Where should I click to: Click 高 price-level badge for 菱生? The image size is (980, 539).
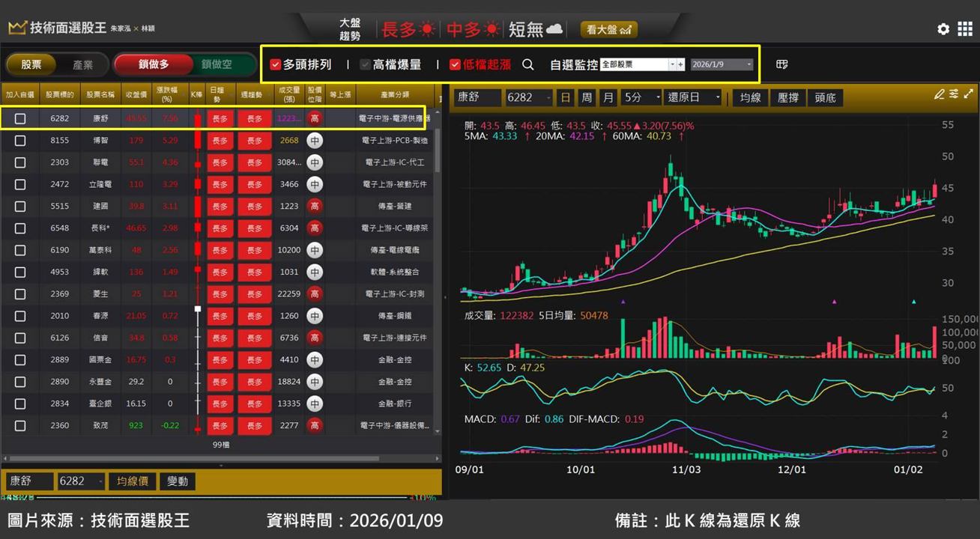click(315, 293)
